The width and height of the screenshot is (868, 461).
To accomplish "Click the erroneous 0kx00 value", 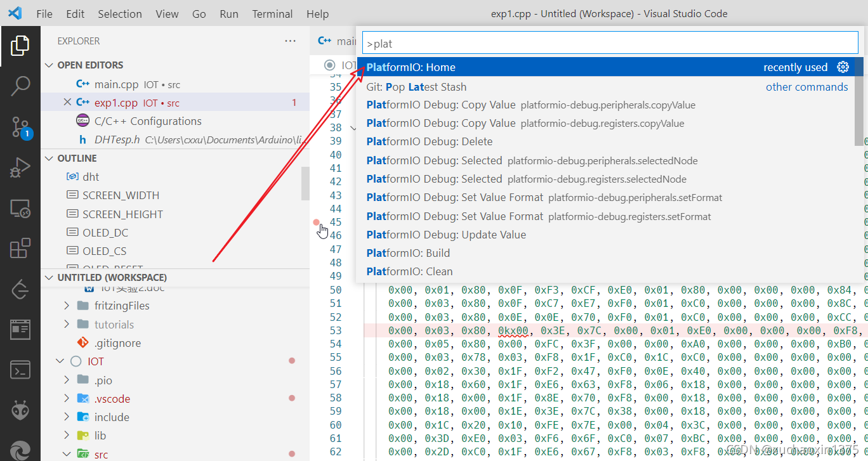I will tap(513, 330).
